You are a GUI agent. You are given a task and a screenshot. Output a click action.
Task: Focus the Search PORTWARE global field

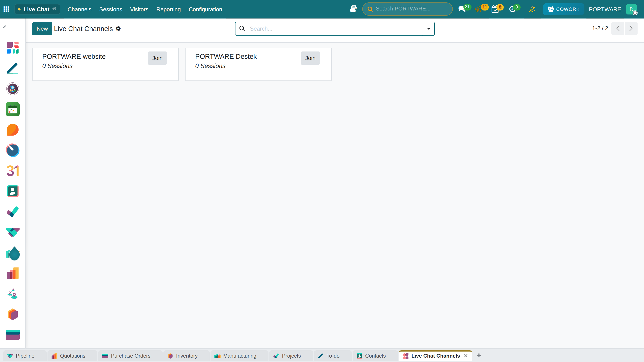pos(408,9)
